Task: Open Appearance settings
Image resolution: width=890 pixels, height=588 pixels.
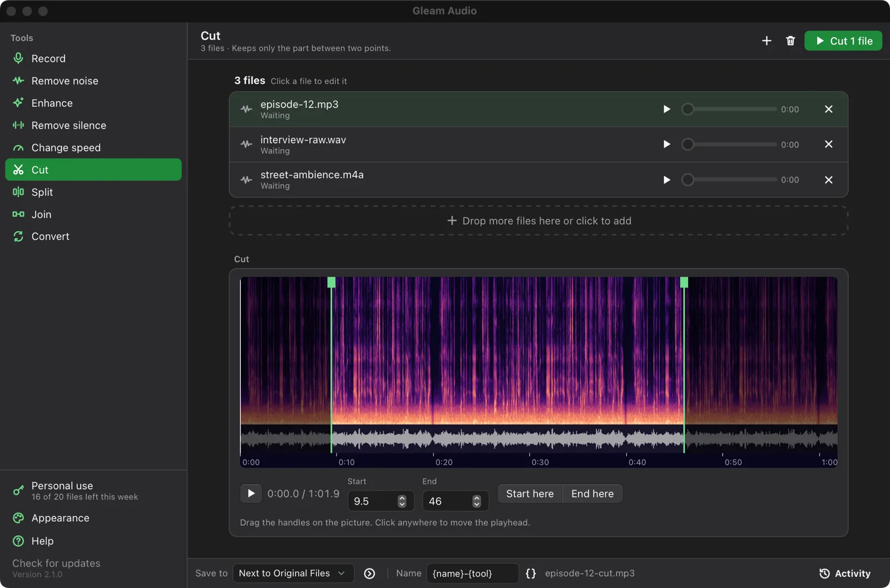Action: (x=93, y=518)
